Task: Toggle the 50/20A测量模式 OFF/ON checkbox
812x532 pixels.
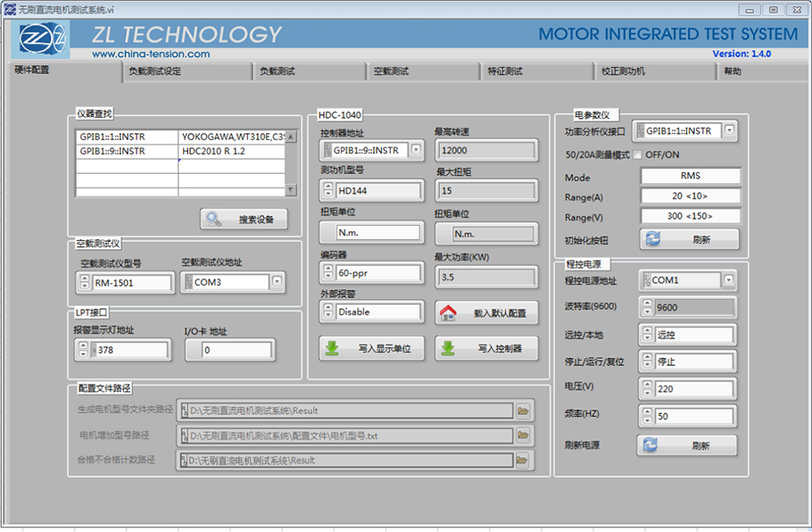Action: (x=638, y=154)
